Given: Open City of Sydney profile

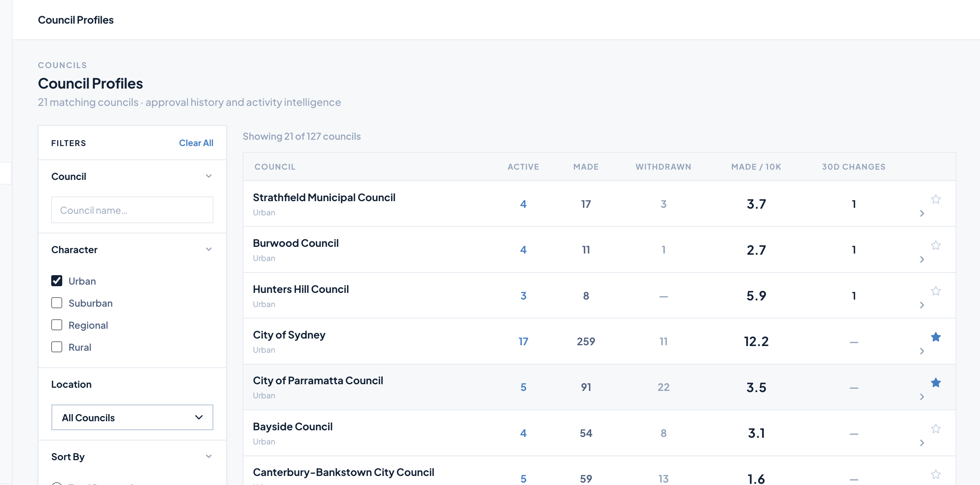Looking at the screenshot, I should pyautogui.click(x=289, y=335).
